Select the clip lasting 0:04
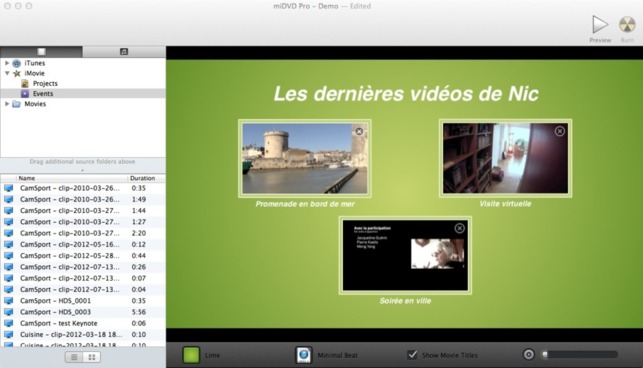This screenshot has width=643, height=368. pos(83,290)
